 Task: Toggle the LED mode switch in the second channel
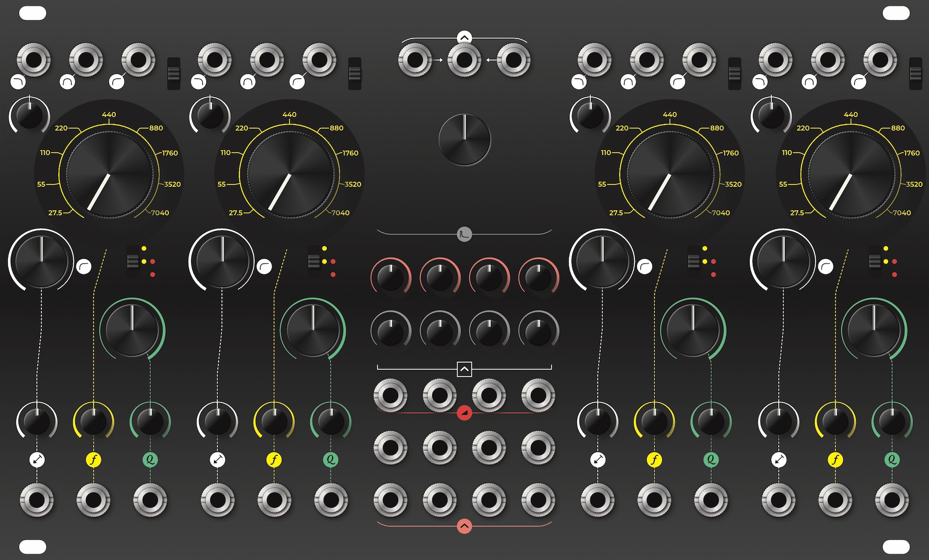pos(314,261)
